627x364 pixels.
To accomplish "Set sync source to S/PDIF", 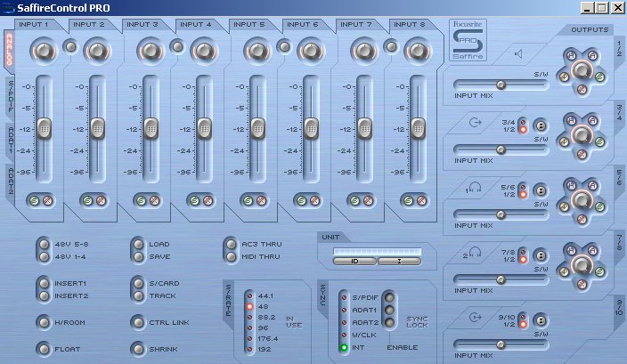I will (344, 297).
